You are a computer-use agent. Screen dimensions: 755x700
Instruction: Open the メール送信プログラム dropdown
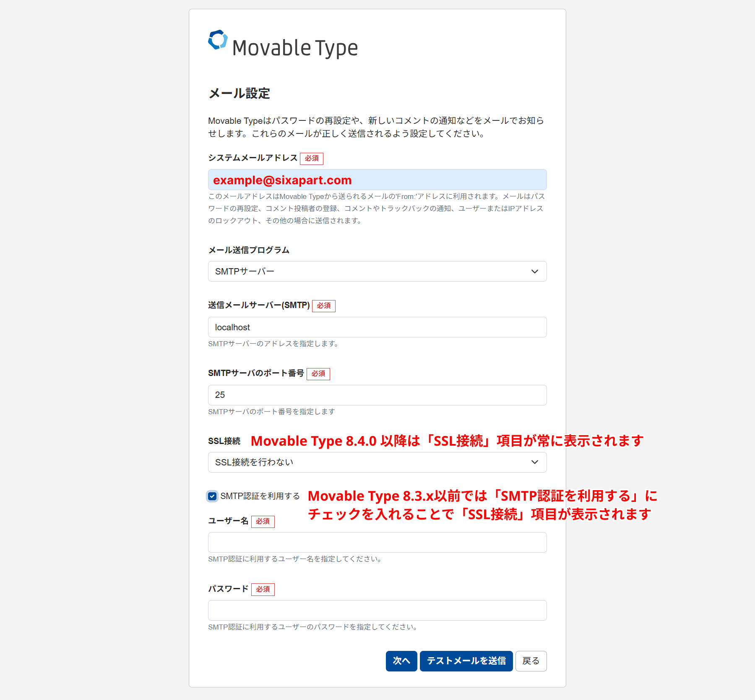[377, 272]
